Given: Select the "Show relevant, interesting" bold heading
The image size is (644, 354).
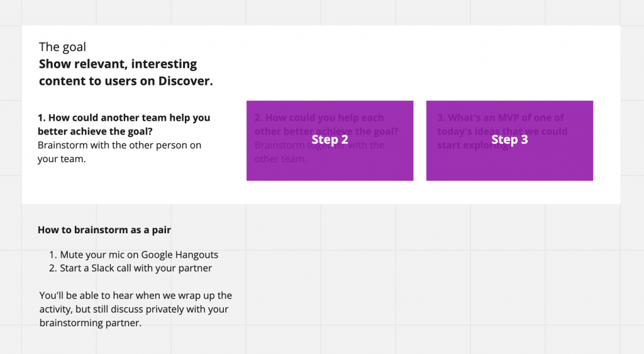Looking at the screenshot, I should [118, 64].
